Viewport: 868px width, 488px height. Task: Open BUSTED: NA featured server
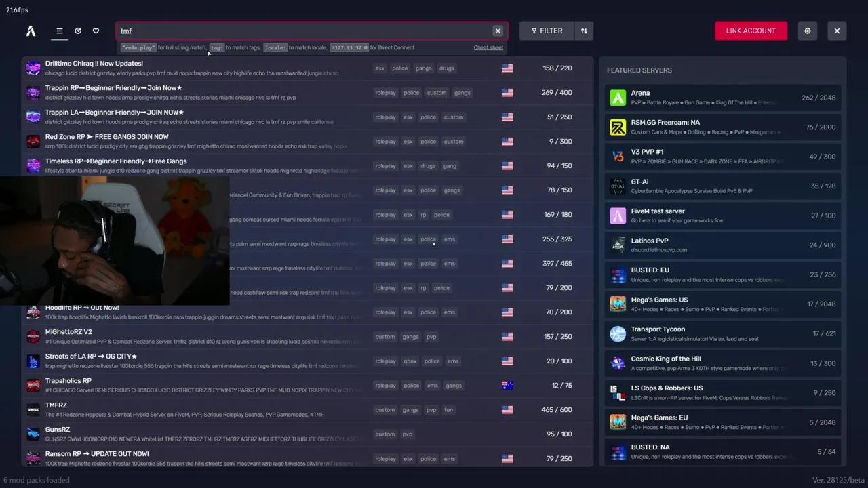pyautogui.click(x=723, y=451)
